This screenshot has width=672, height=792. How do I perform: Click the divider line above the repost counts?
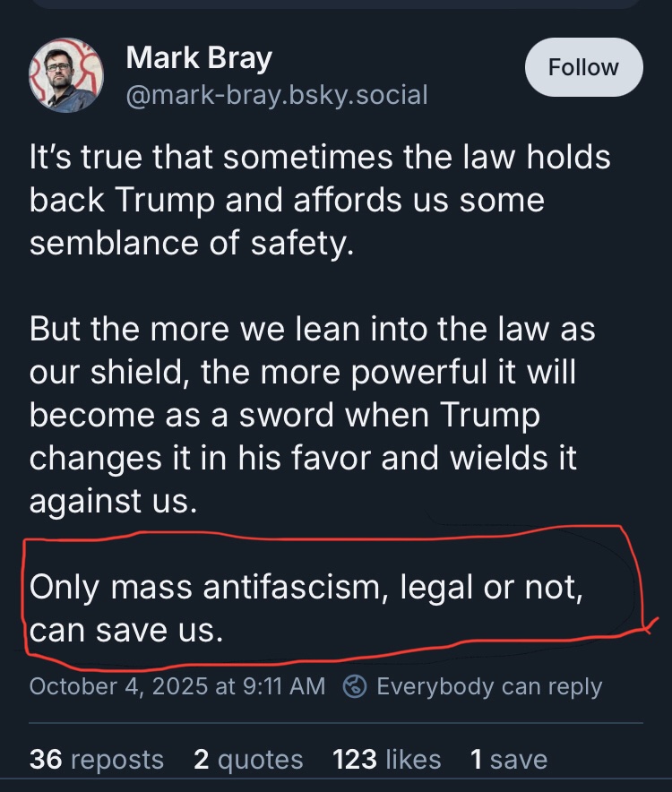(336, 722)
